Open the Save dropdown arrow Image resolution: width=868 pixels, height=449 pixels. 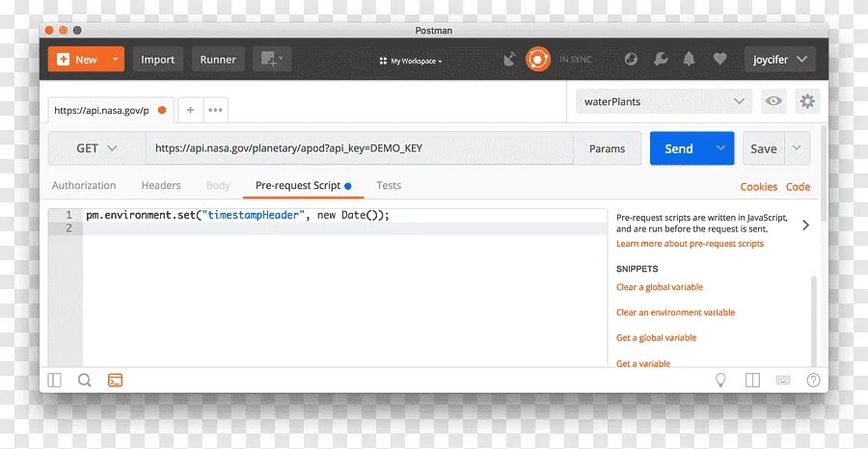pyautogui.click(x=798, y=148)
